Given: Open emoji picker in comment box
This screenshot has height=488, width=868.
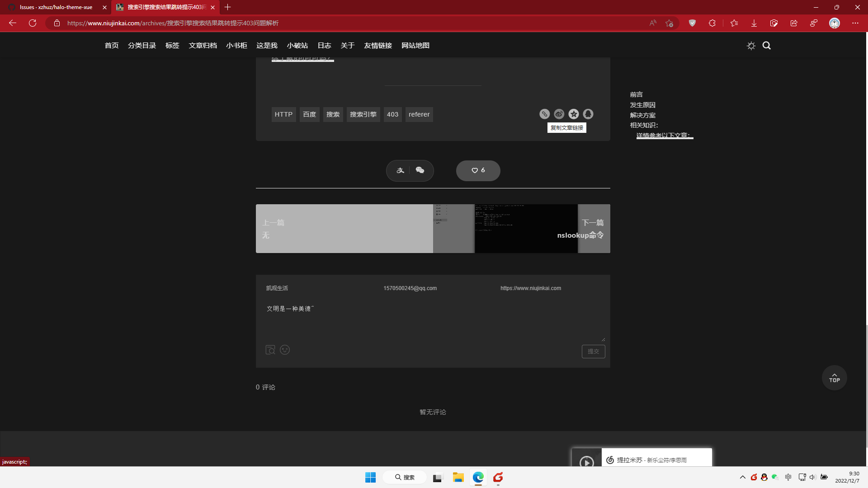Looking at the screenshot, I should (x=285, y=350).
